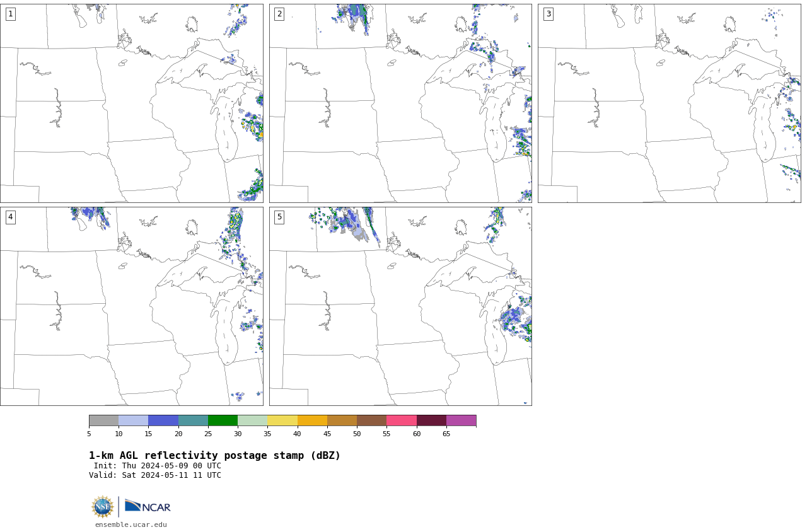Click the blue 15-20 dBZ swatch
The height and width of the screenshot is (532, 807).
163,420
